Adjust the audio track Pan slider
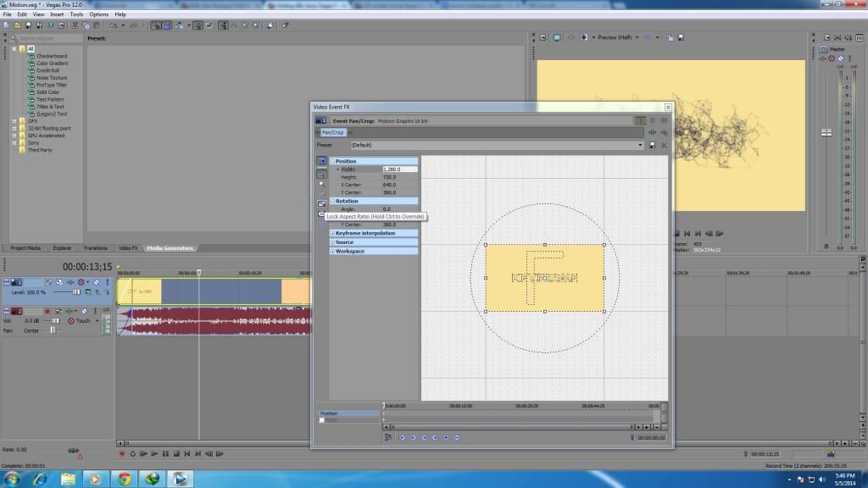The image size is (868, 488). click(x=53, y=330)
